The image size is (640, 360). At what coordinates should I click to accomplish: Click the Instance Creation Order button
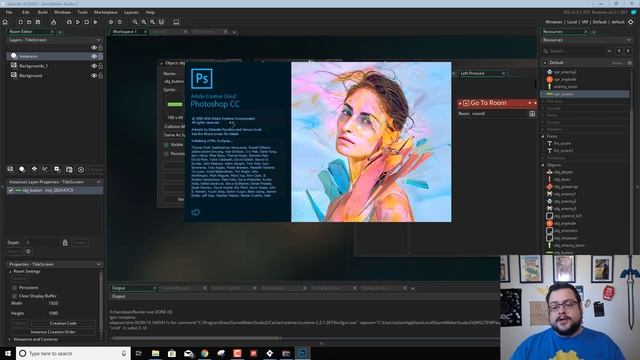[53, 332]
